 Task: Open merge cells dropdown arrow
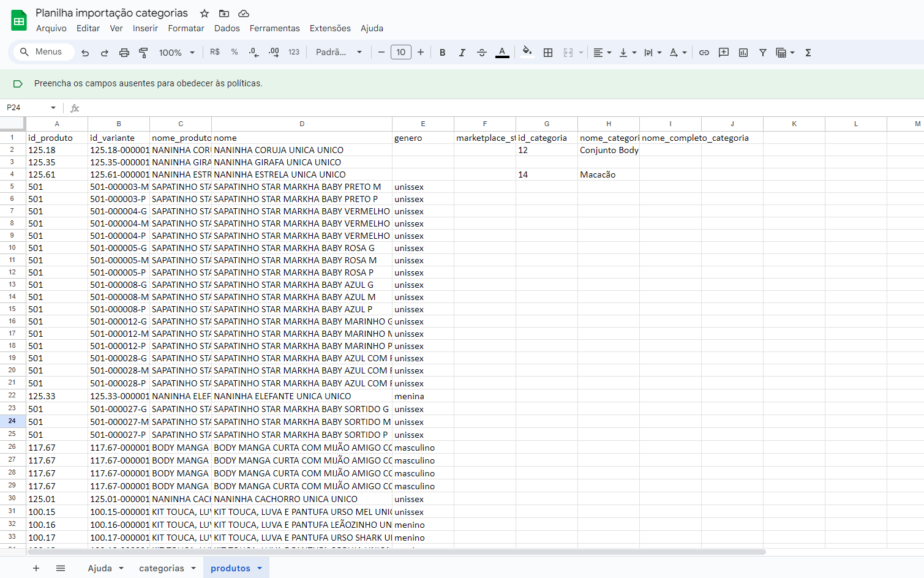tap(581, 53)
